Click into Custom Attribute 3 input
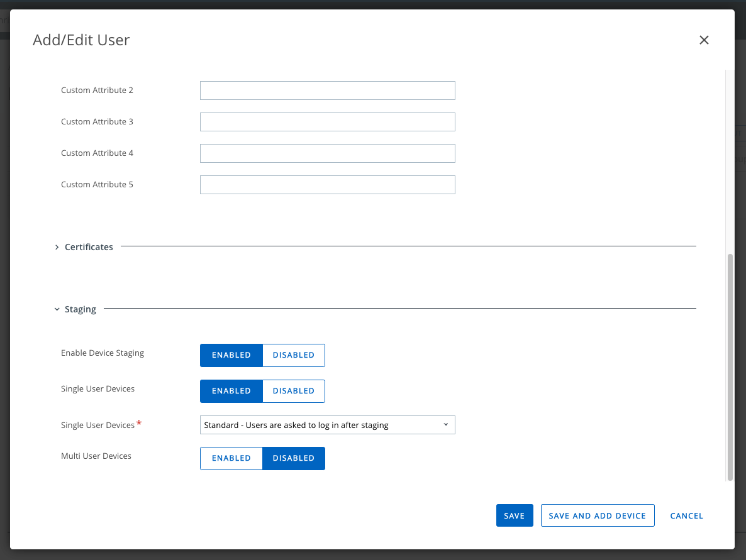This screenshot has width=746, height=560. [327, 122]
